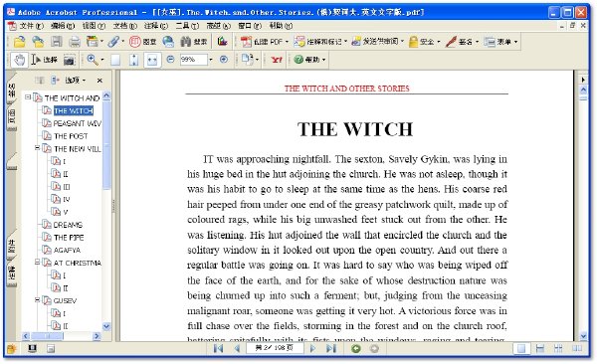Click the red stamp 图章 button
This screenshot has height=364, width=597.
(x=142, y=42)
